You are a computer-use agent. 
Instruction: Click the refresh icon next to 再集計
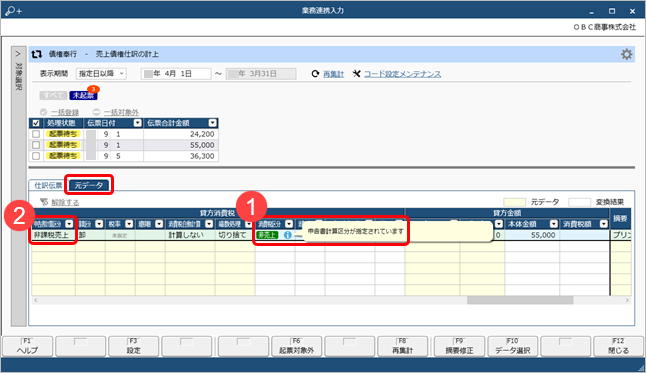pyautogui.click(x=315, y=73)
